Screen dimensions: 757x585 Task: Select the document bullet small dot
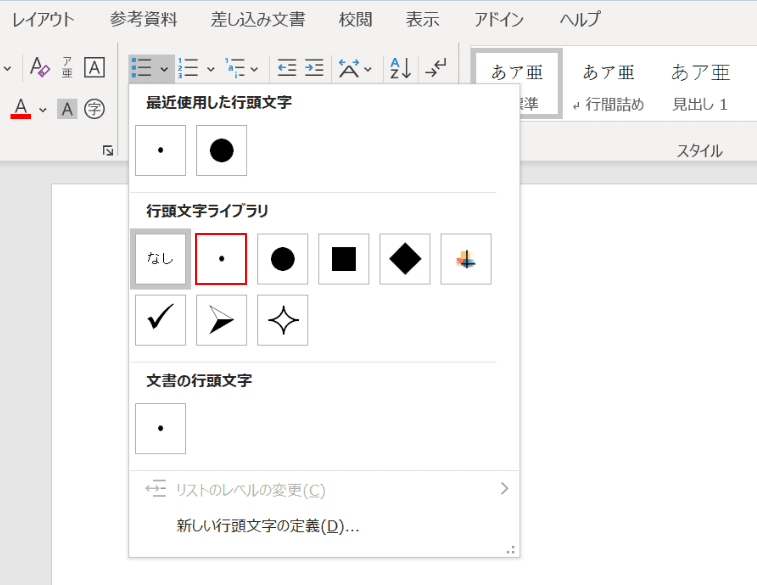pyautogui.click(x=160, y=429)
